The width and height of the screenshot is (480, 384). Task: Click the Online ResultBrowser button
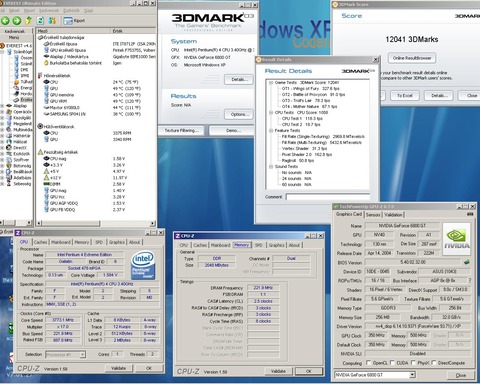tap(412, 58)
